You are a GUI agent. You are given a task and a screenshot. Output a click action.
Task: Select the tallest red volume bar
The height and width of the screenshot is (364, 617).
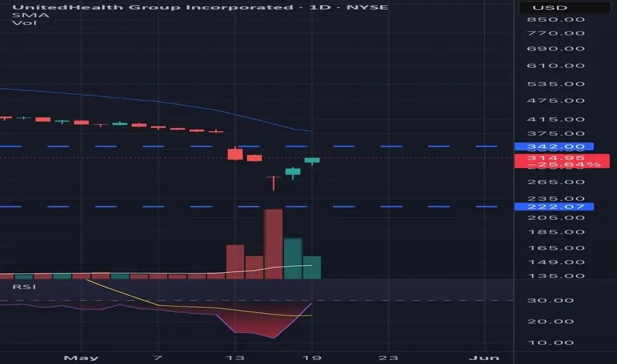click(x=273, y=244)
